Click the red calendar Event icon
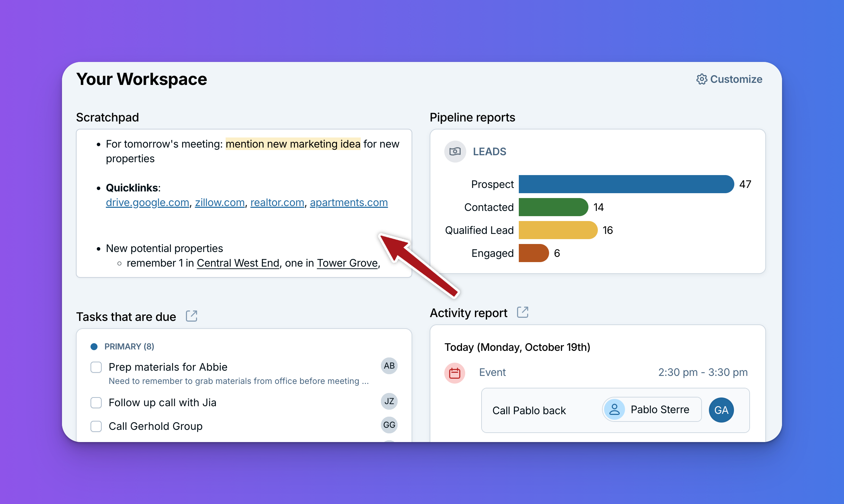Screen dimensions: 844x504 point(455,373)
